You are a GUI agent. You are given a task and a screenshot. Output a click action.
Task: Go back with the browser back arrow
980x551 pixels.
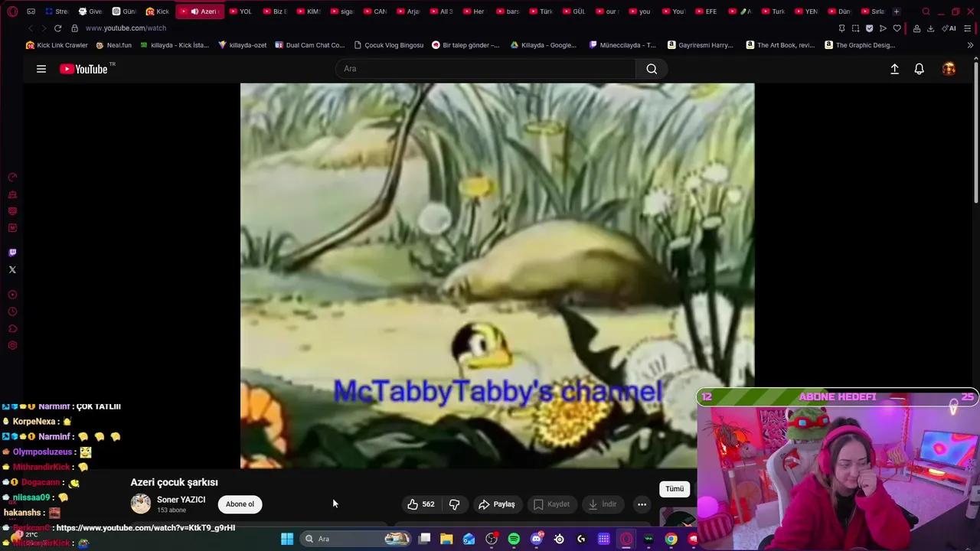tap(31, 28)
